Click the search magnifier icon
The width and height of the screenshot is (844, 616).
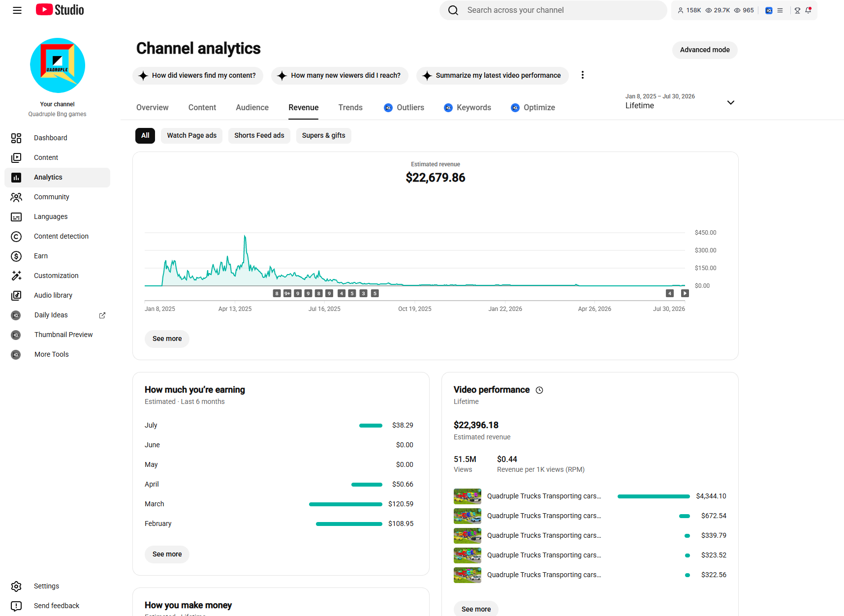click(453, 10)
